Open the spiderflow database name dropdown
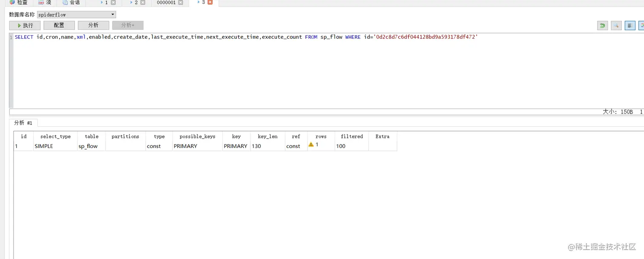Viewport: 644px width, 259px height. pos(77,14)
